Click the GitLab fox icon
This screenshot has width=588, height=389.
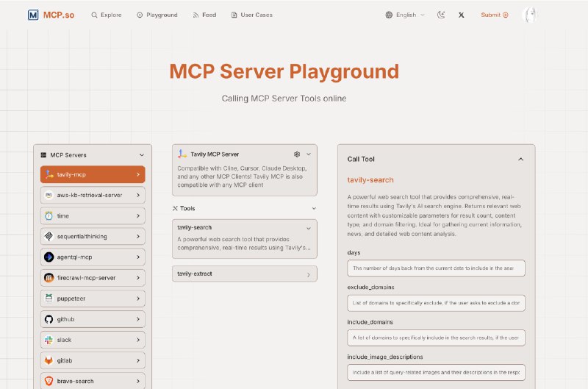click(49, 360)
